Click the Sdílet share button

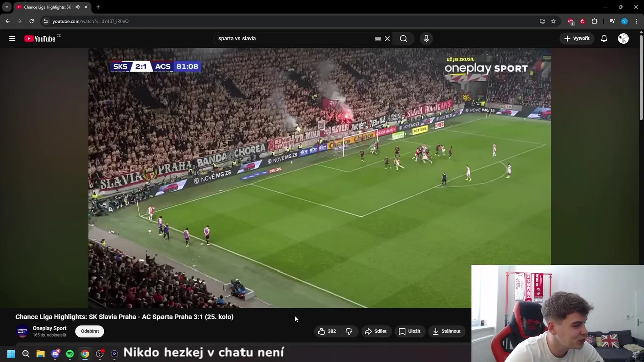375,331
